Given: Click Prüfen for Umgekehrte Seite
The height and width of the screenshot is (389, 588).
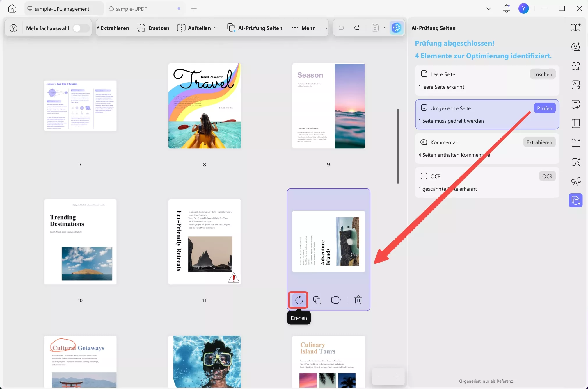Looking at the screenshot, I should pos(545,108).
